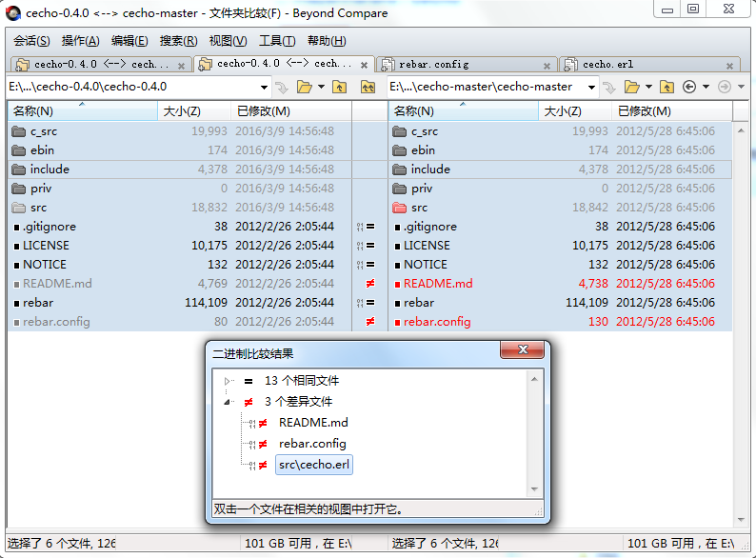The image size is (756, 558).
Task: Select the src folder in left pane
Action: pyautogui.click(x=179, y=208)
